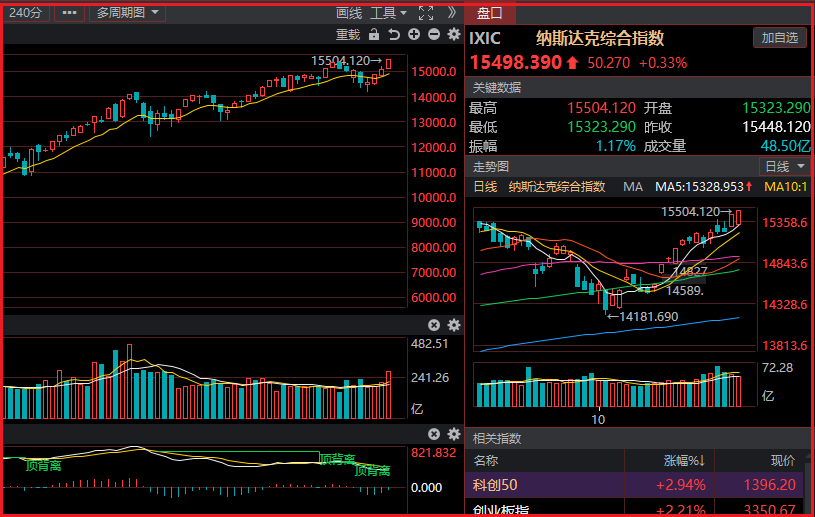Image resolution: width=815 pixels, height=517 pixels.
Task: Close the MACD indicator panel
Action: coord(434,434)
